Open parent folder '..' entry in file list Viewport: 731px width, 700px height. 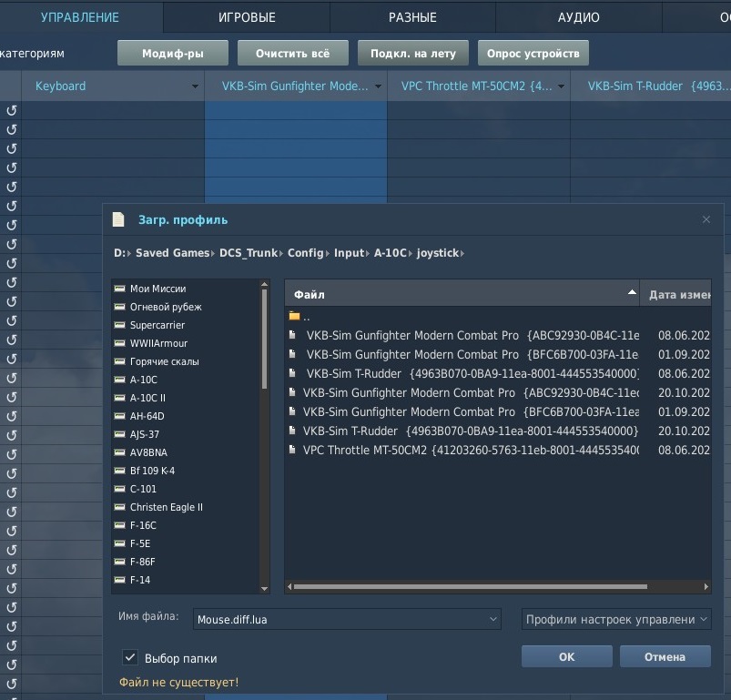pos(299,317)
